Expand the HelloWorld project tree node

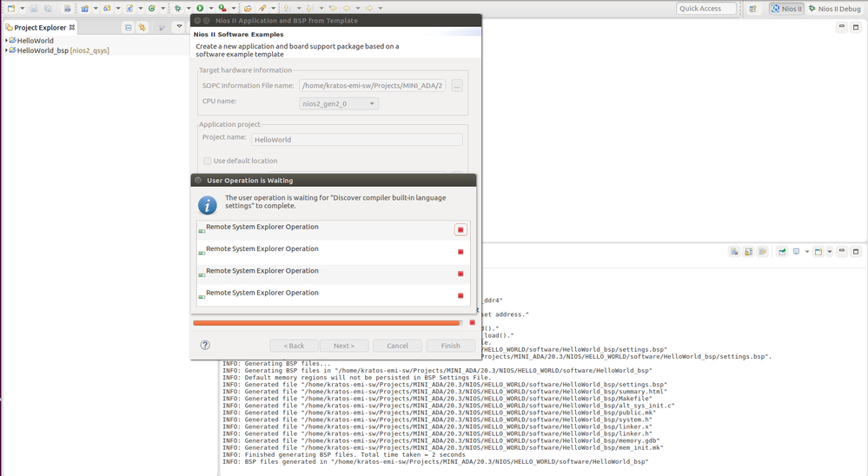(x=6, y=41)
